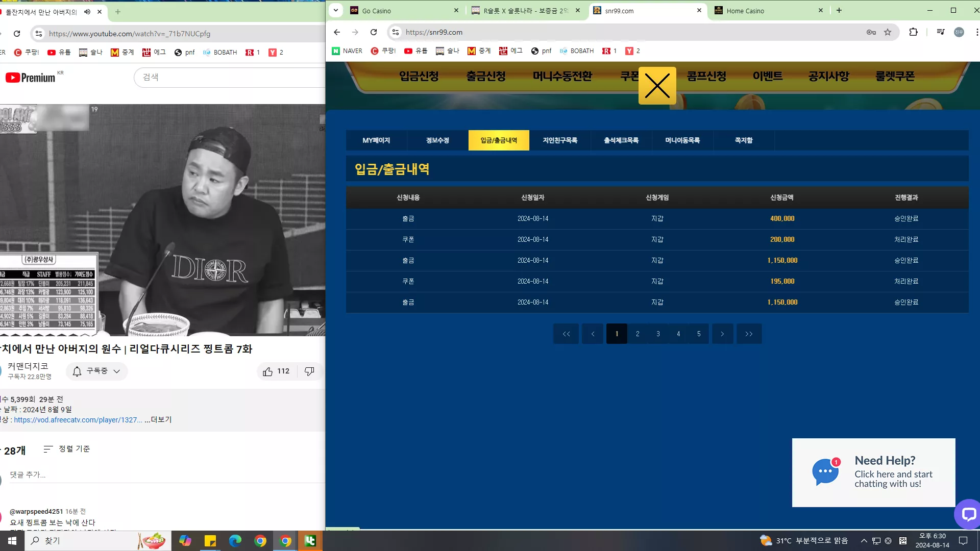Click the Need Help chat prompt
The width and height of the screenshot is (980, 551).
pos(873,472)
